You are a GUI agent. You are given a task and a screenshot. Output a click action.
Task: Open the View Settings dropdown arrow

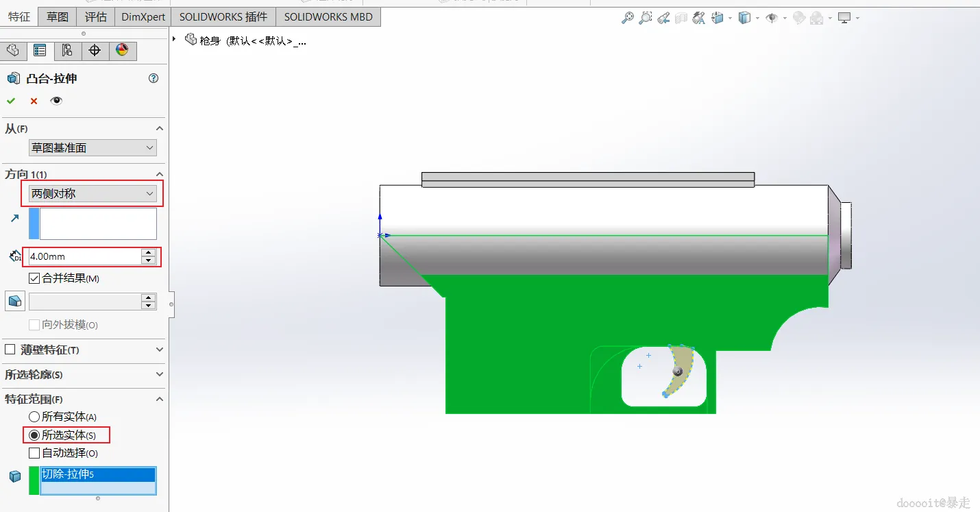[857, 19]
